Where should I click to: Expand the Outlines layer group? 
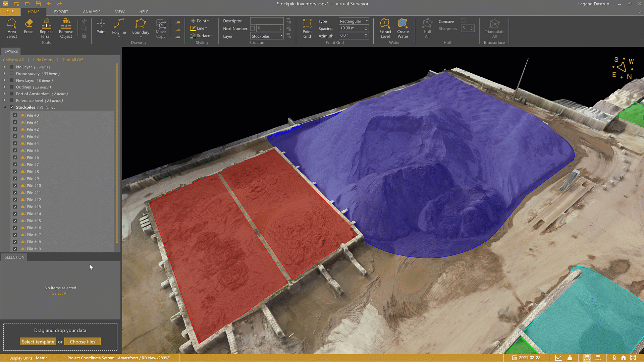(x=4, y=87)
